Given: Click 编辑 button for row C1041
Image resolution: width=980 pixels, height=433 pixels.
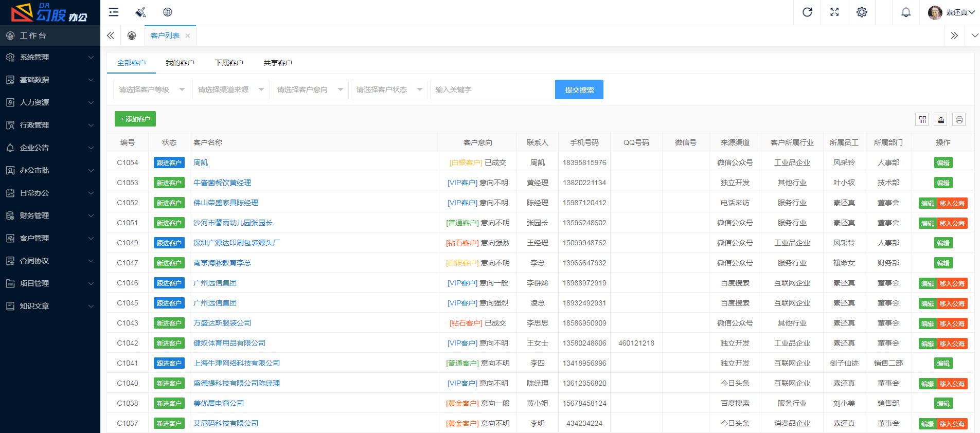Looking at the screenshot, I should pyautogui.click(x=943, y=363).
